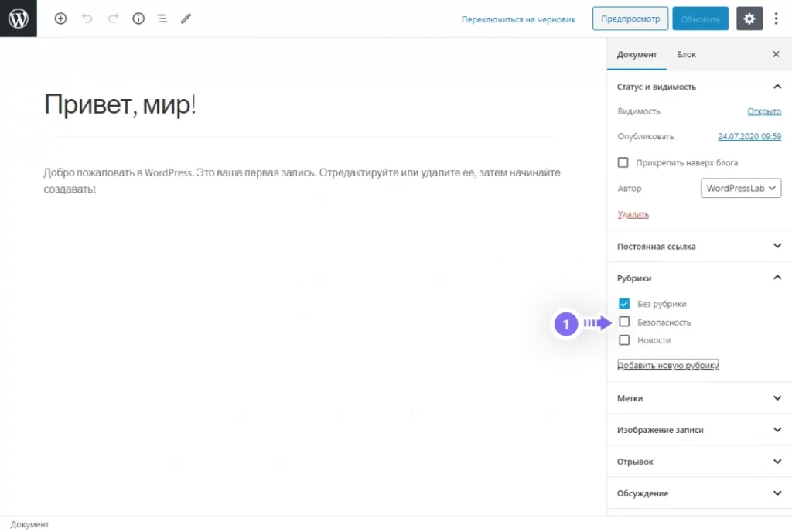This screenshot has height=532, width=792.
Task: Open the three-dot options menu
Action: (776, 19)
